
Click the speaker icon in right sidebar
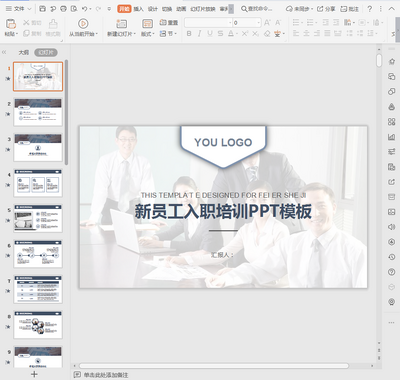[x=392, y=227]
